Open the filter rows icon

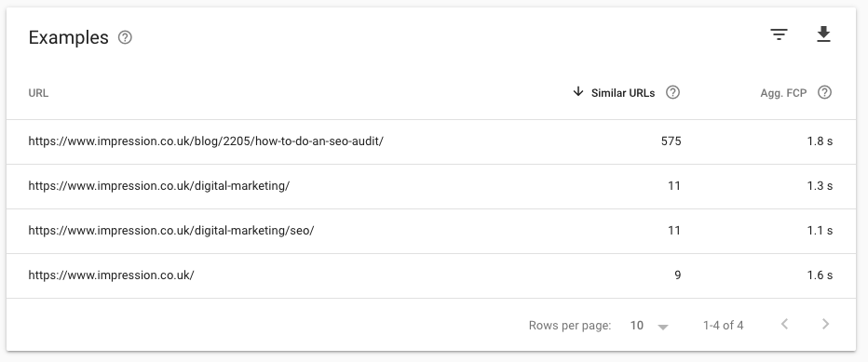(779, 34)
